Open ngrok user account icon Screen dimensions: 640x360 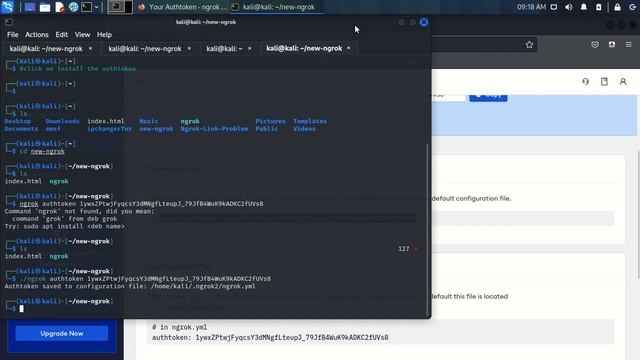[623, 82]
